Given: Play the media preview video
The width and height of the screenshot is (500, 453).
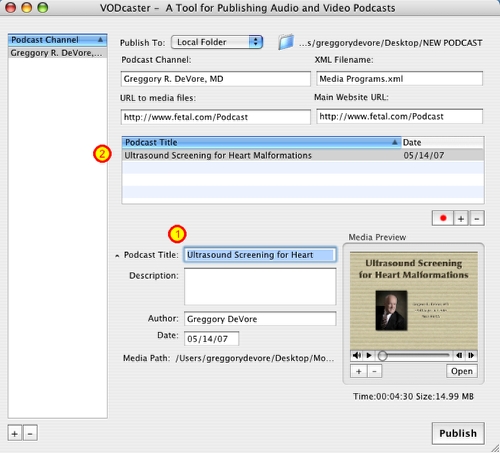Looking at the screenshot, I should (369, 355).
